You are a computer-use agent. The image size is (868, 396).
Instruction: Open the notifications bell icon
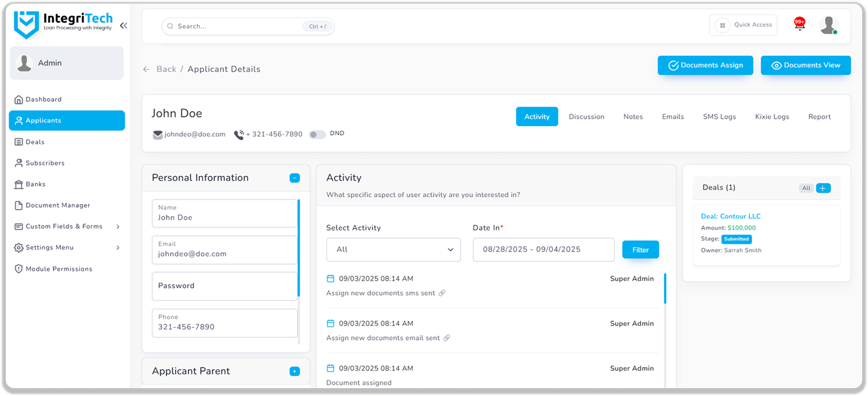point(800,25)
